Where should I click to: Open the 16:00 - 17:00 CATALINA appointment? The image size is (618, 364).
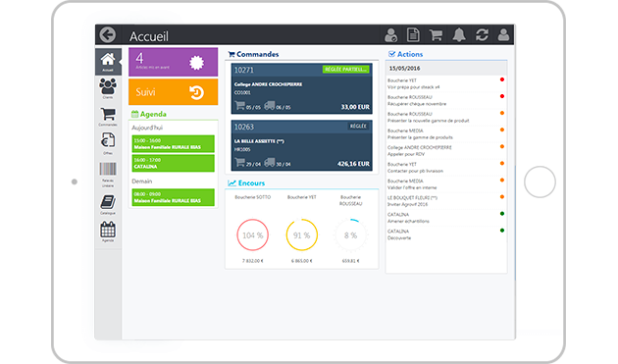click(x=173, y=163)
